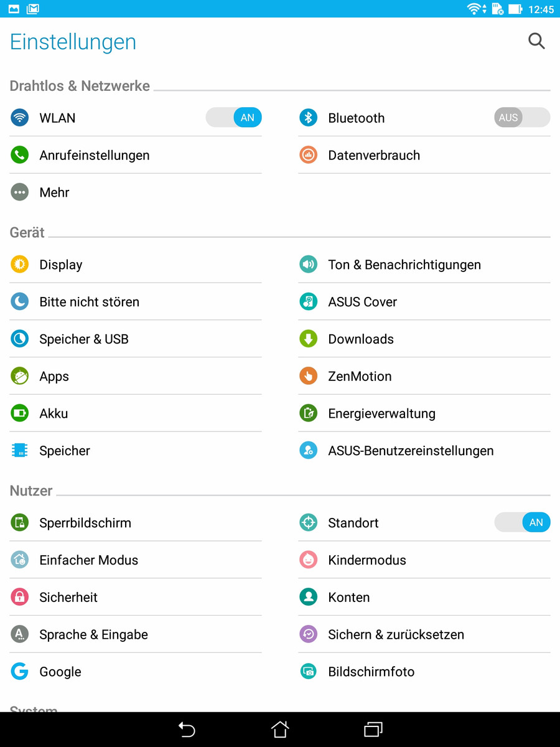Screen dimensions: 560x747
Task: Tap the ZenMotion hand icon
Action: click(x=308, y=376)
